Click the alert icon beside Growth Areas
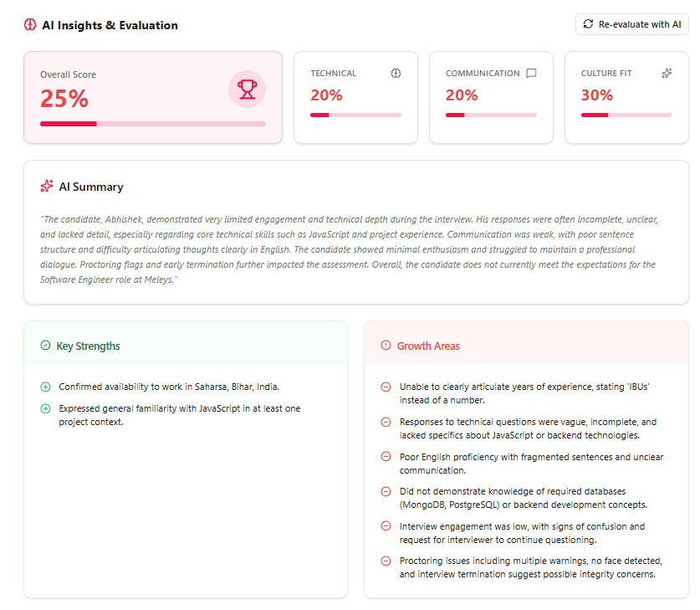Screen dimensions: 700x610 (385, 345)
